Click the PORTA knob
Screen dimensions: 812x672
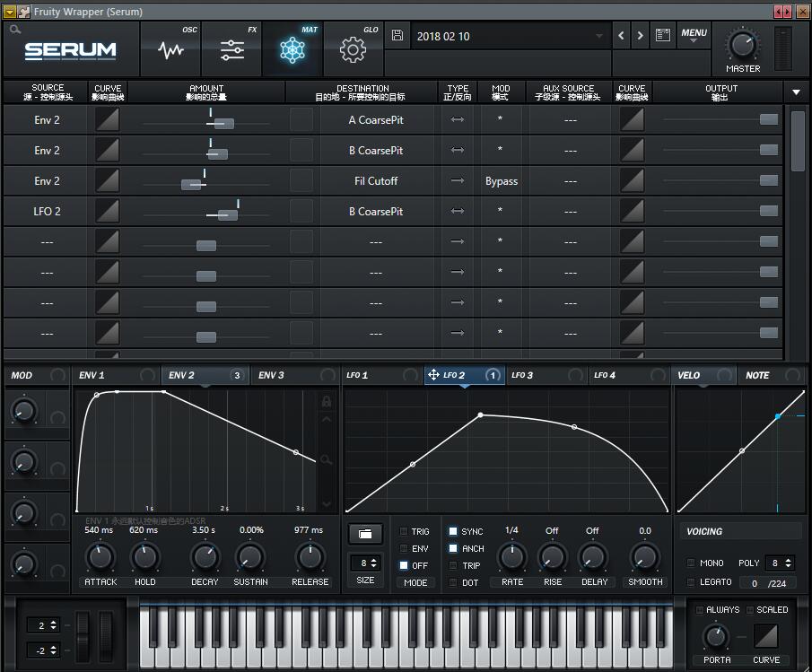[716, 637]
